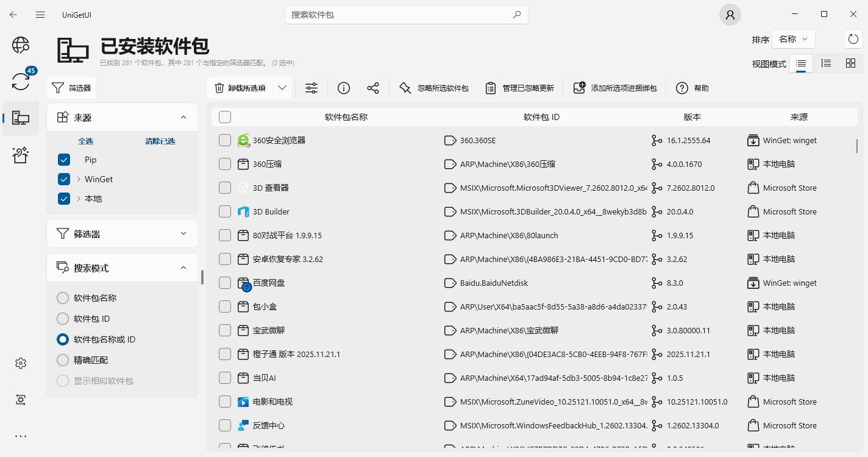Screen dimensions: 868x457
Task: Click the filter pane scrollbar thumb
Action: [202, 277]
